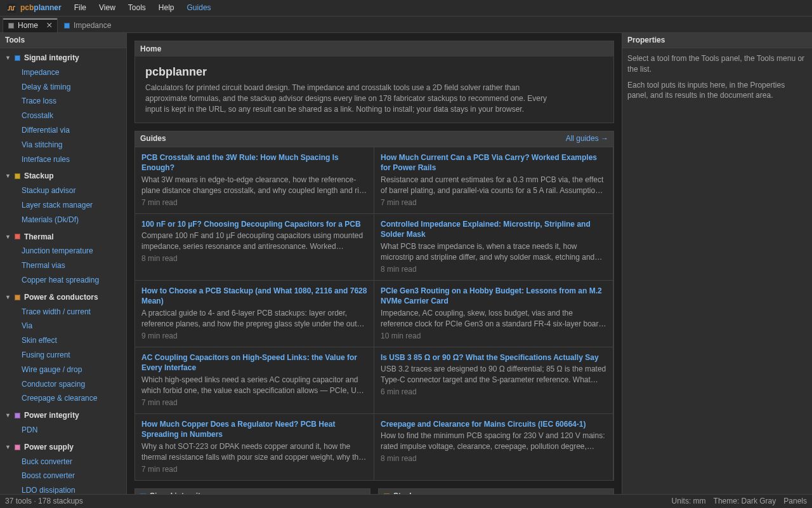
Task: Select Materials (Dk/Df) tool
Action: [50, 220]
